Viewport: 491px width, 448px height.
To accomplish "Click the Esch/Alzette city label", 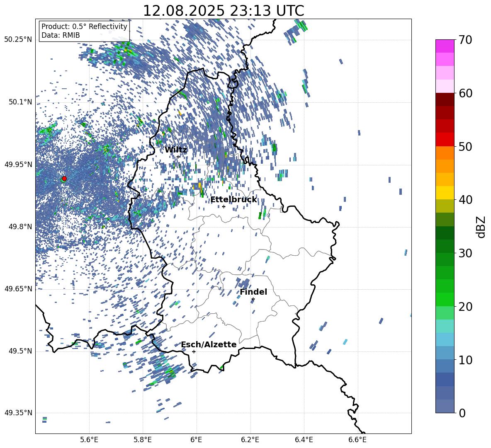I will pos(209,344).
